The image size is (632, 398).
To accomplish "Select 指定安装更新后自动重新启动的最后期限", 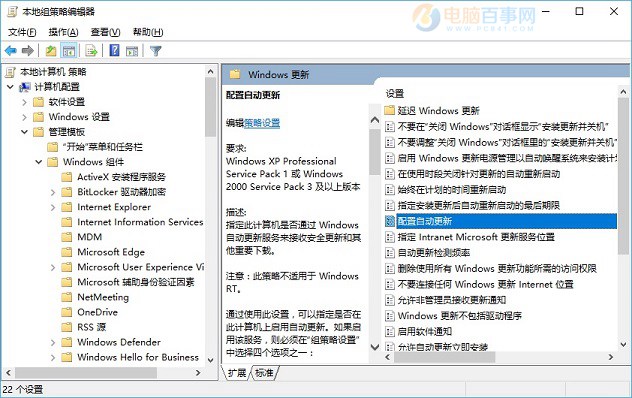I will [478, 206].
